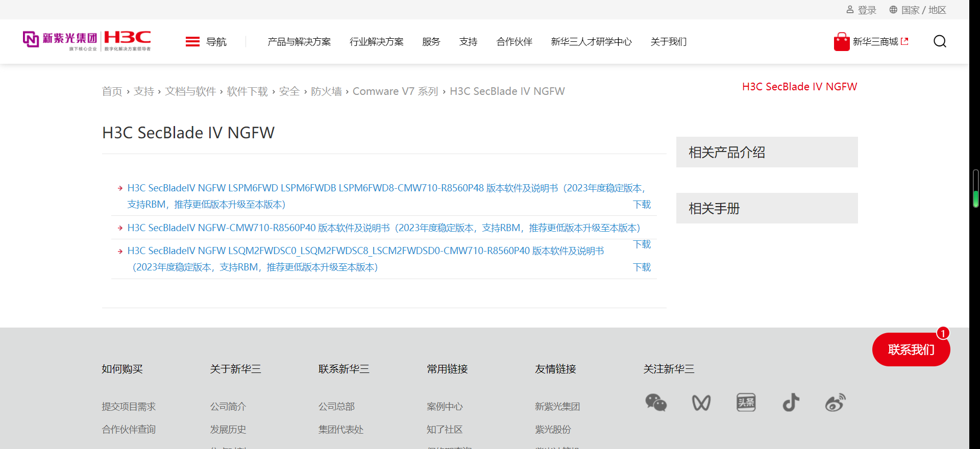Open 产品与解决方案 menu
Screen dimensions: 980x449
(x=299, y=42)
